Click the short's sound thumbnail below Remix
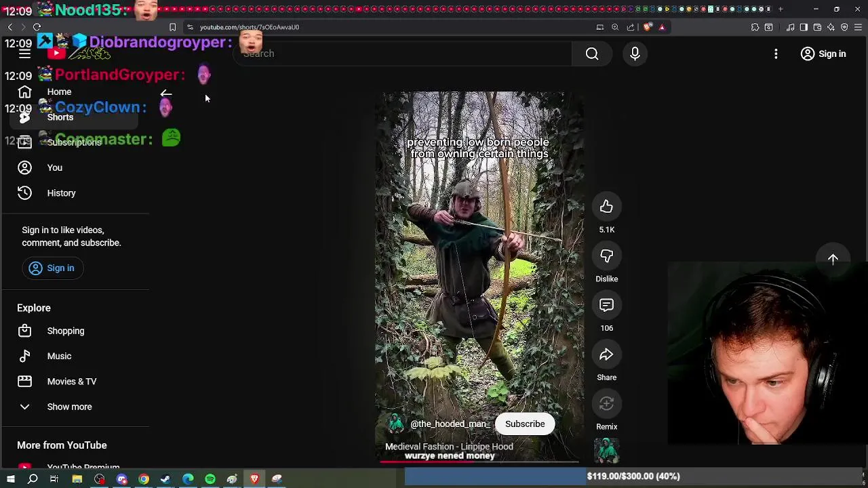The width and height of the screenshot is (868, 488). (x=606, y=450)
